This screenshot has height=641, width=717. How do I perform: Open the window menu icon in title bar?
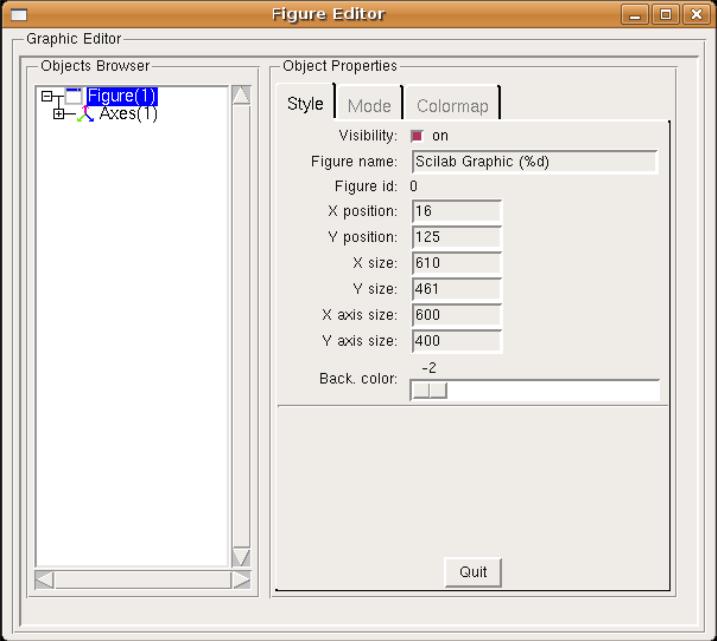pos(19,15)
